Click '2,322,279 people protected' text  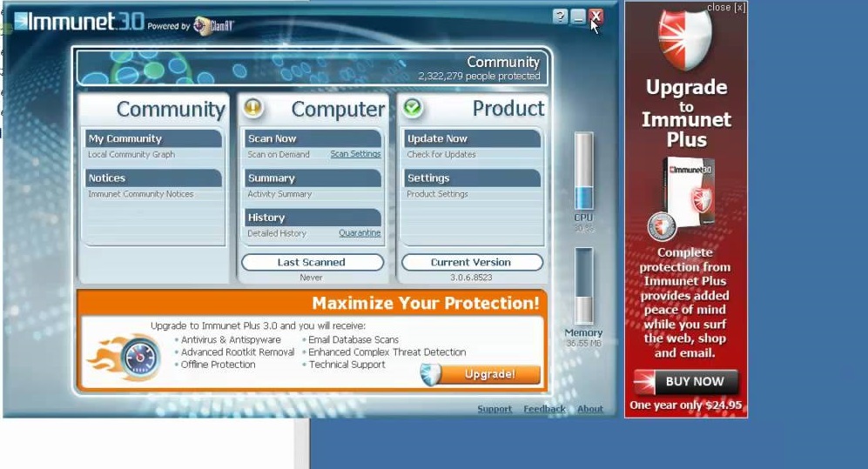click(x=479, y=77)
